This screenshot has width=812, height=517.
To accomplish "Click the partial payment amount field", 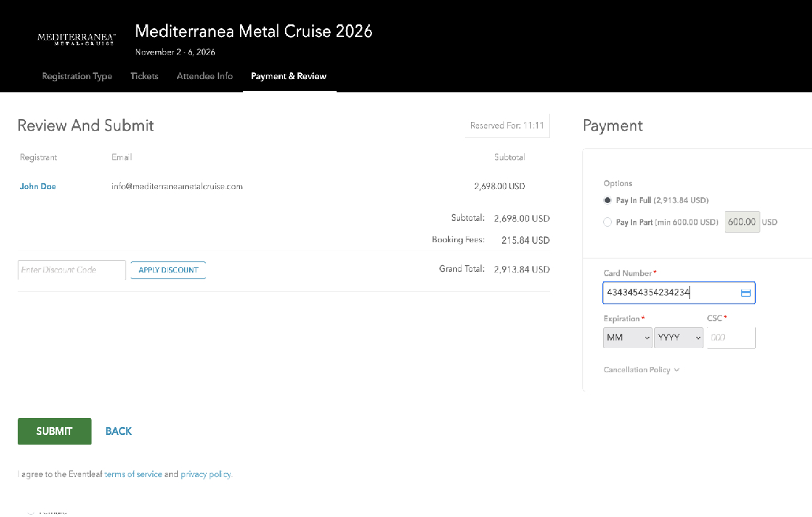I will coord(742,222).
